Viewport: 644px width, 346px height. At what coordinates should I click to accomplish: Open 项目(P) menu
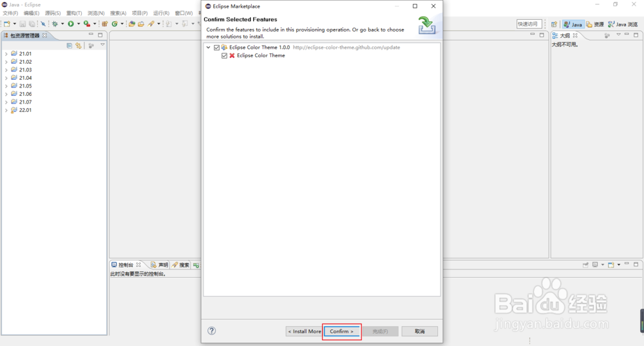[x=140, y=13]
